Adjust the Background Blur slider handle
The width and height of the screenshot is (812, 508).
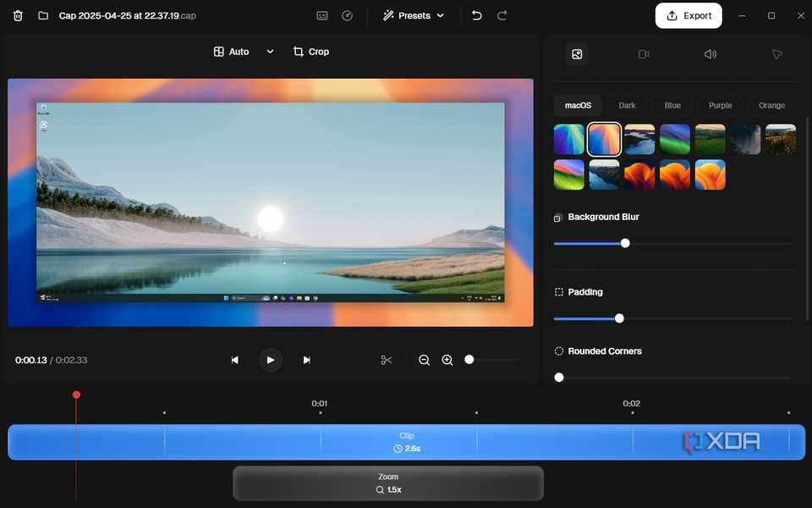tap(625, 243)
